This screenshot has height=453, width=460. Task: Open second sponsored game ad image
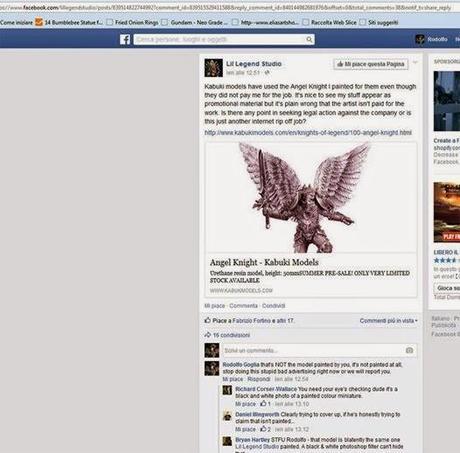coord(447,212)
